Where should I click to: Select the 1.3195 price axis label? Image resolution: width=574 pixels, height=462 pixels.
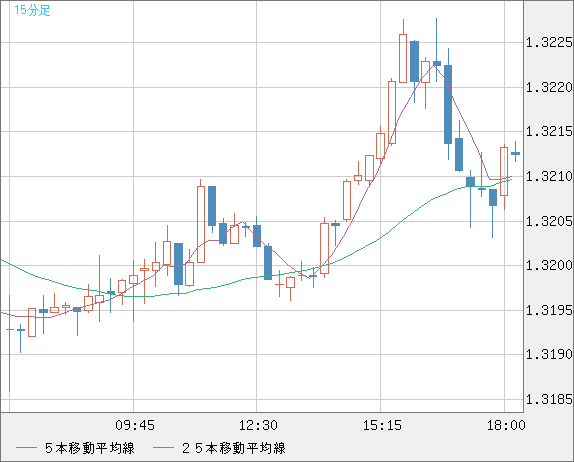click(549, 310)
